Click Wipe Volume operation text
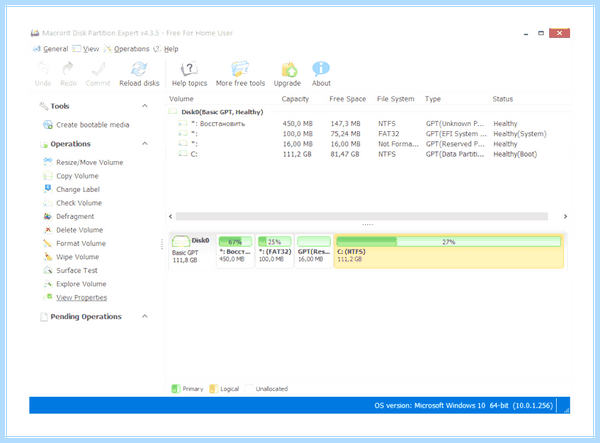The width and height of the screenshot is (600, 443). [77, 257]
